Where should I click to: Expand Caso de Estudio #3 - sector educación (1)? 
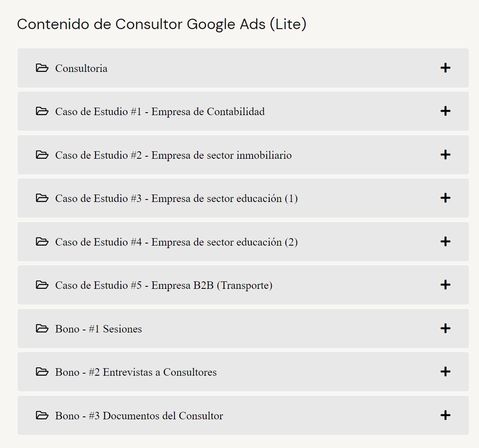pyautogui.click(x=445, y=198)
